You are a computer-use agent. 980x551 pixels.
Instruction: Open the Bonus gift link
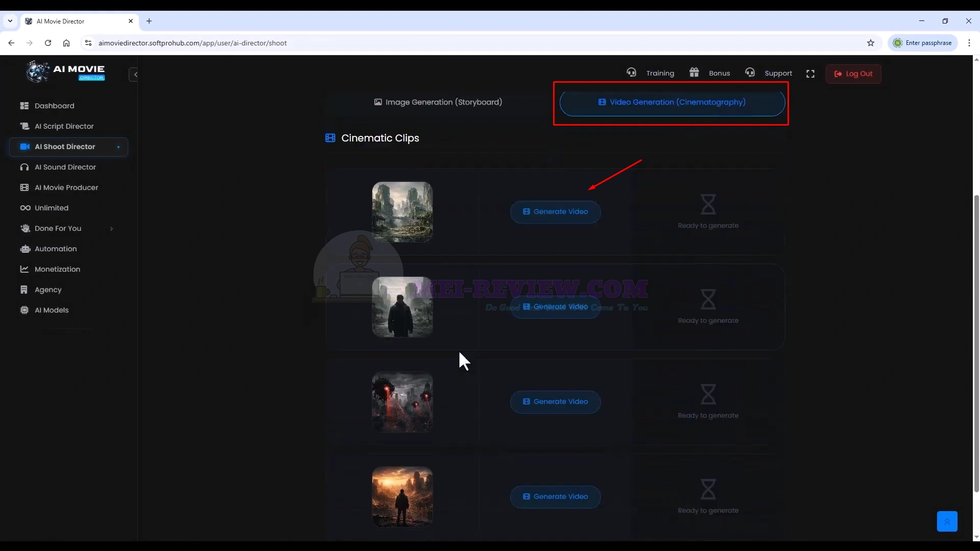click(709, 73)
